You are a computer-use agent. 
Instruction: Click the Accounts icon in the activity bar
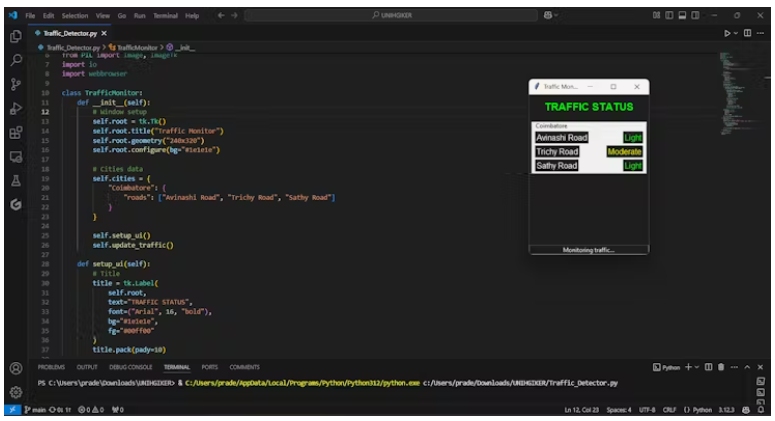pyautogui.click(x=15, y=367)
